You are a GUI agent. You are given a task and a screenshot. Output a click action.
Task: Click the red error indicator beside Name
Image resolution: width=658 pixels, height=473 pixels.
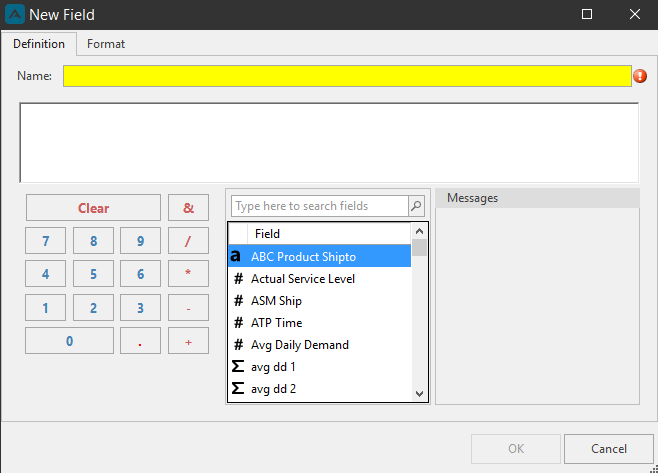(640, 76)
